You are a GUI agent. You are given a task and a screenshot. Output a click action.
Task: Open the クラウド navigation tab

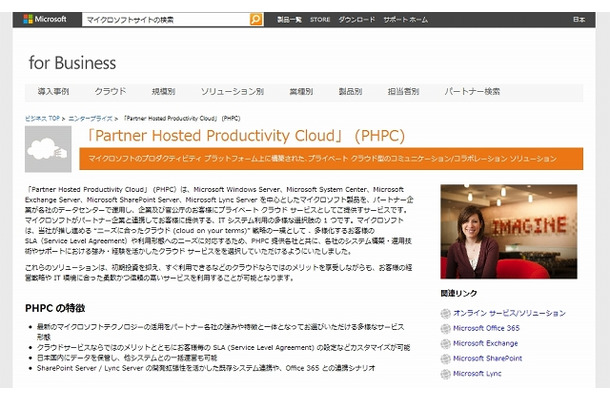110,91
